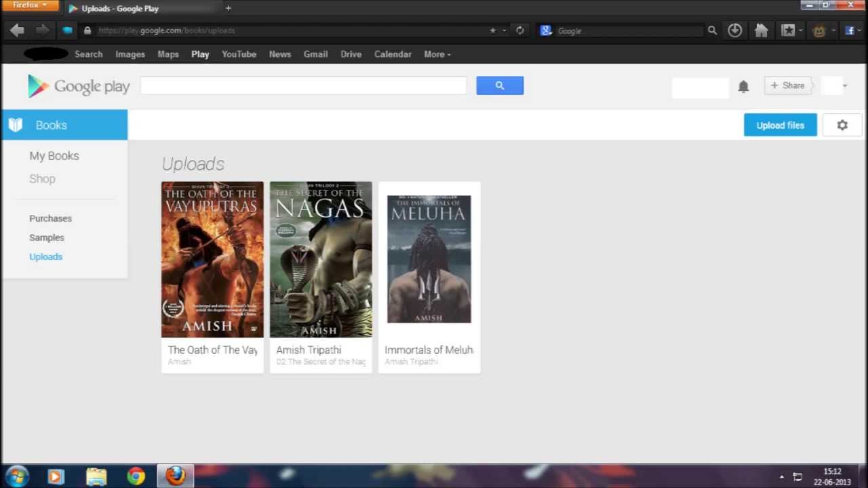This screenshot has width=868, height=488.
Task: Open the Firefox bookmarks menu icon
Action: [x=788, y=30]
